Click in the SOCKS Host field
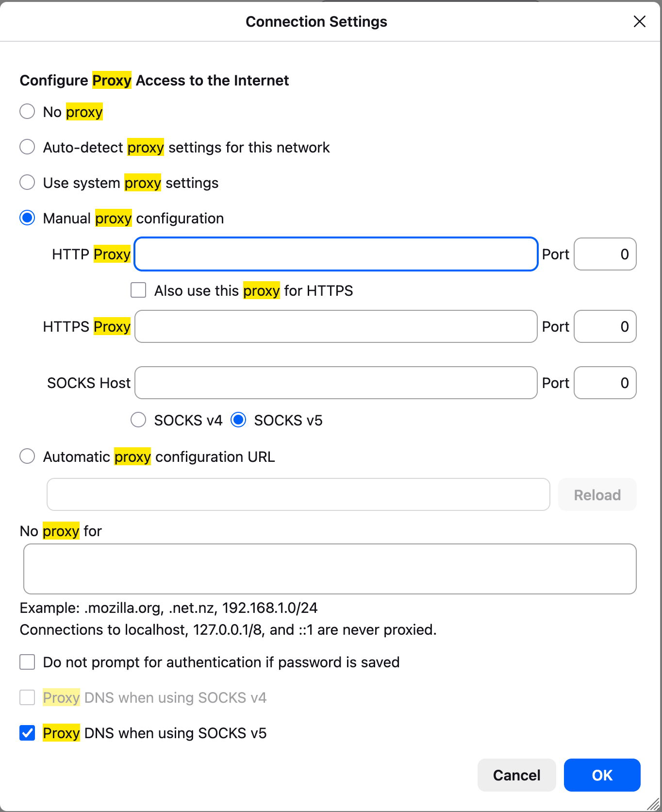The image size is (662, 812). tap(336, 383)
